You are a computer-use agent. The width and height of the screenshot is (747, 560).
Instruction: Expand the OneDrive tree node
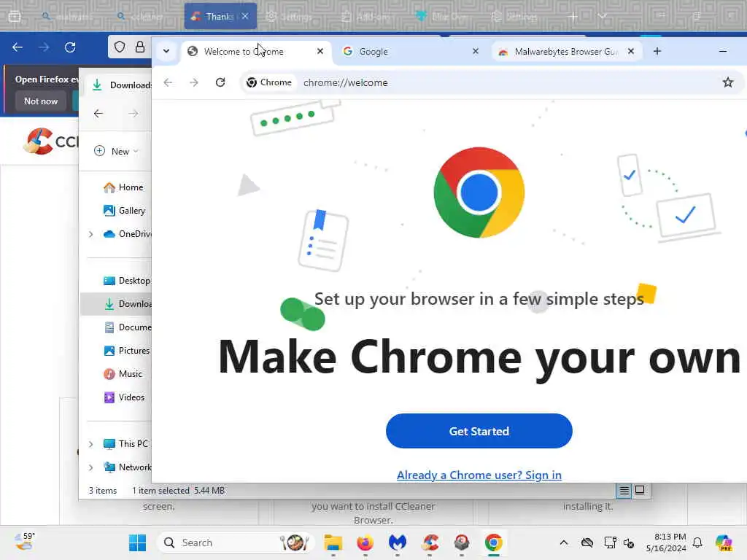point(90,234)
